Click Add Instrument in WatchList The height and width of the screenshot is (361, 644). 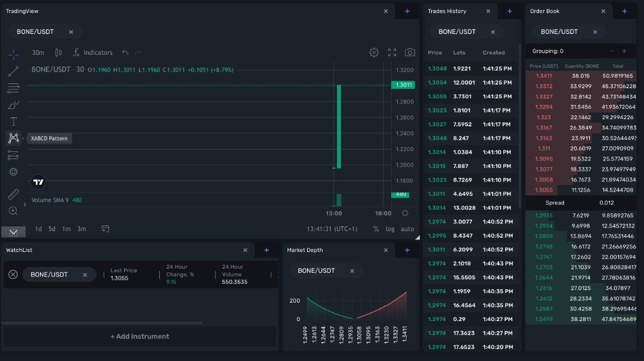coord(140,337)
